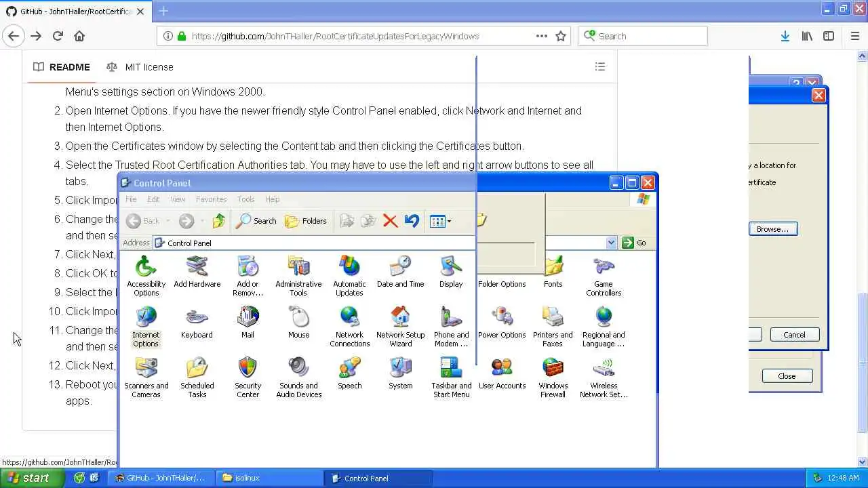This screenshot has height=488, width=868.
Task: Open Scanners and Cameras
Action: [146, 378]
